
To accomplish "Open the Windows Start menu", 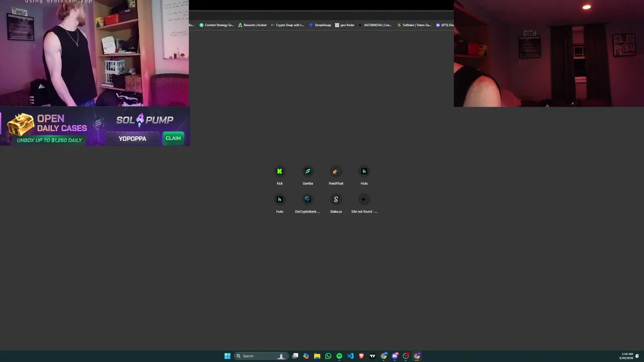I will tap(227, 356).
